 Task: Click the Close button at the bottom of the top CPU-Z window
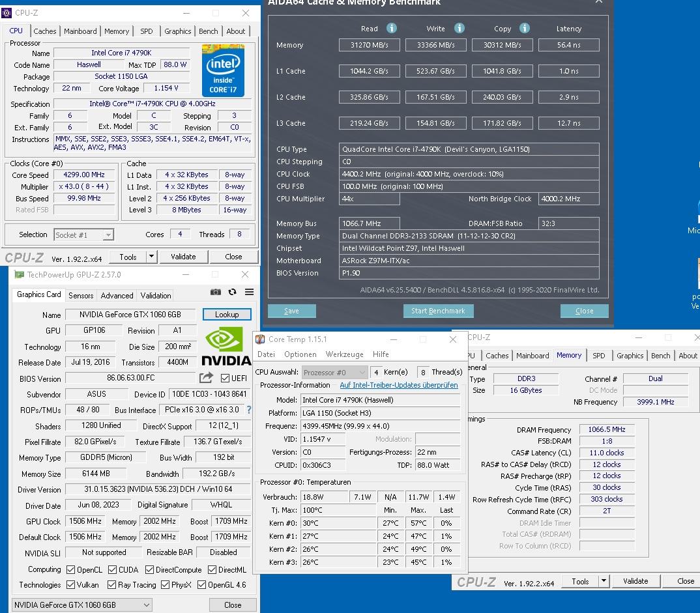coord(233,257)
